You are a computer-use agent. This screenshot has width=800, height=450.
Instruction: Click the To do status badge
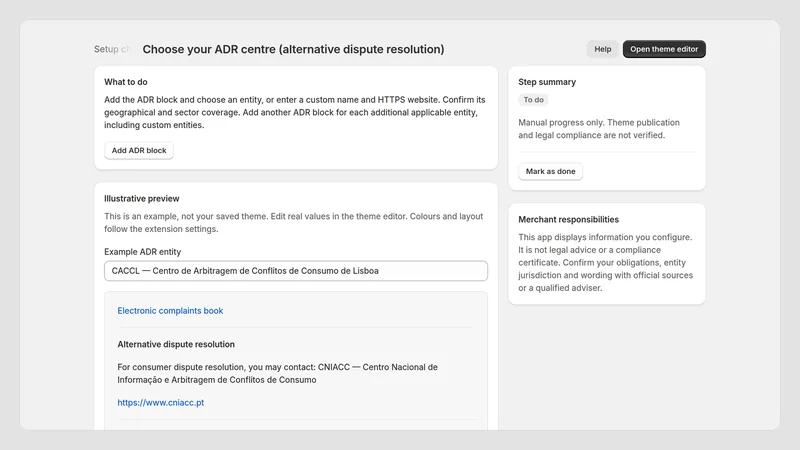(x=533, y=99)
